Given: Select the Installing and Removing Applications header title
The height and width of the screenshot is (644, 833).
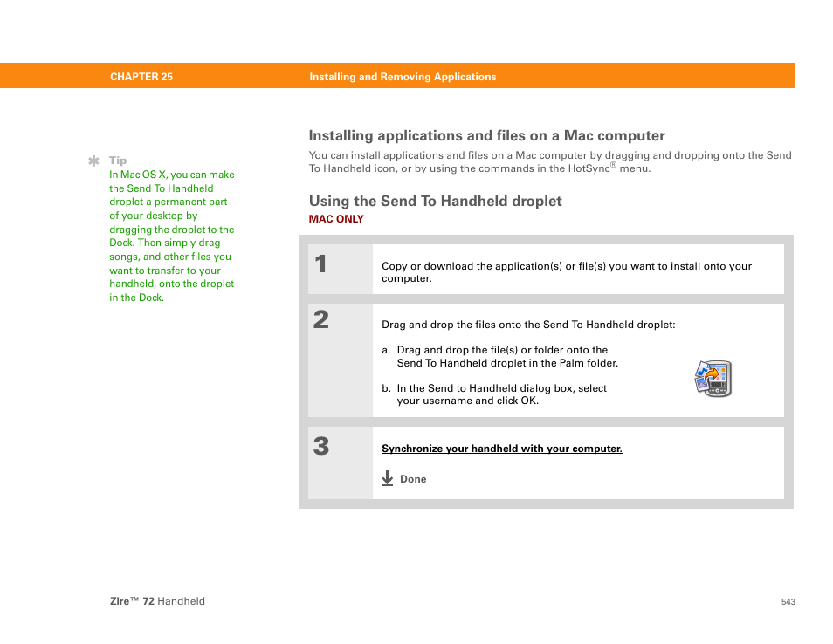Looking at the screenshot, I should pos(403,77).
